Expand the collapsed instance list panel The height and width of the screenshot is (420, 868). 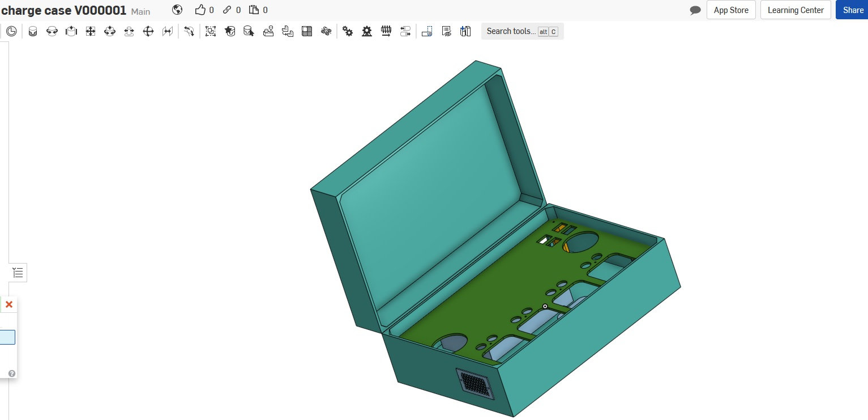[18, 273]
